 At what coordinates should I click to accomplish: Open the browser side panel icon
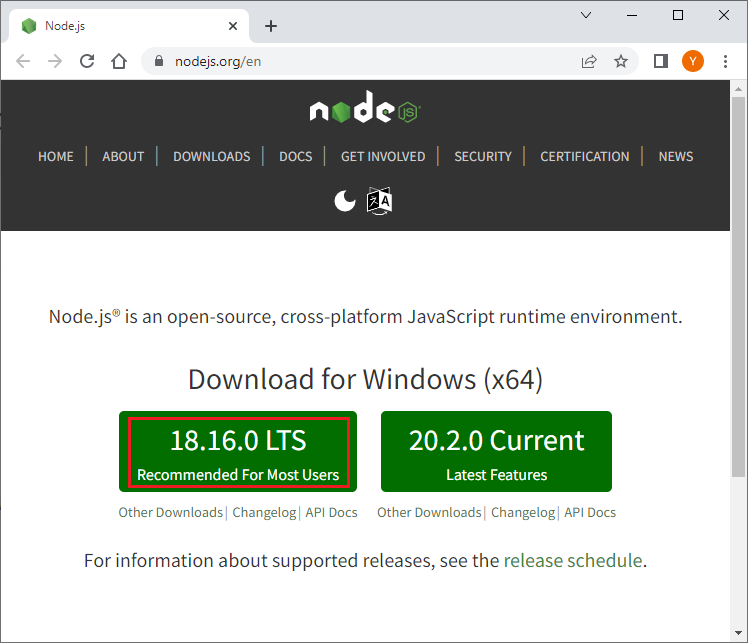point(661,61)
